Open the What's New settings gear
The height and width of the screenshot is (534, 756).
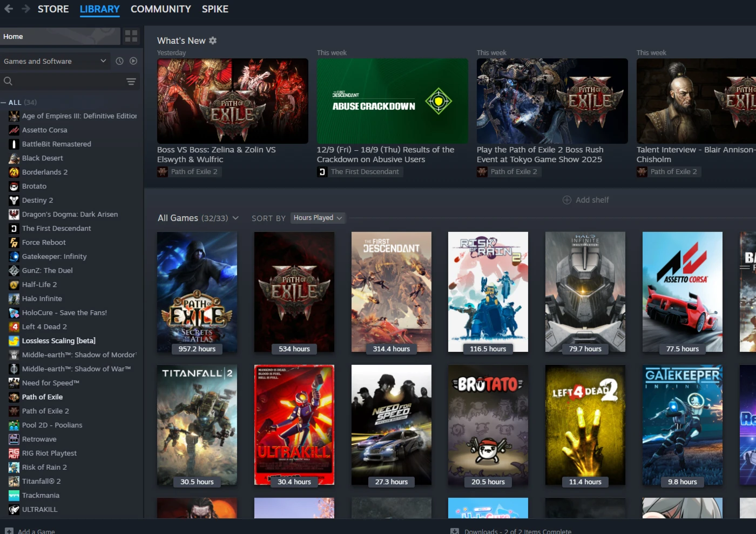pyautogui.click(x=213, y=41)
